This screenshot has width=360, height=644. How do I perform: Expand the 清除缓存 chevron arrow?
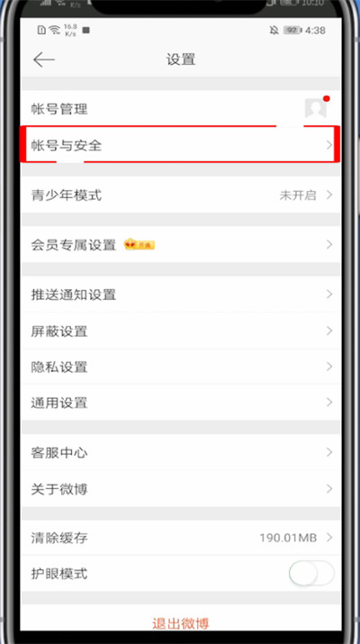(x=328, y=537)
